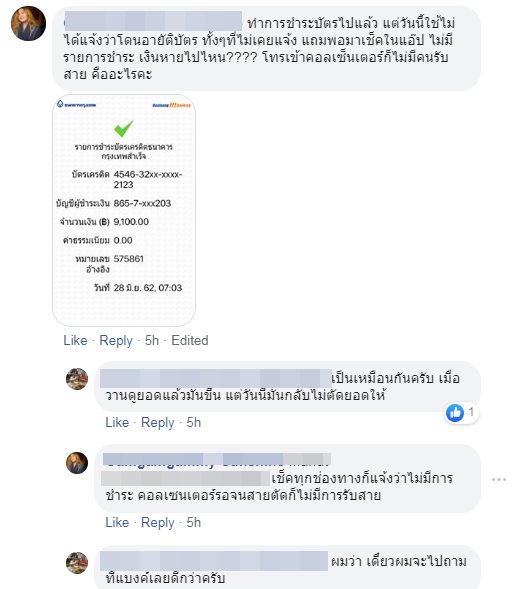Open the first reply's profile avatar
This screenshot has width=514, height=589.
77,379
